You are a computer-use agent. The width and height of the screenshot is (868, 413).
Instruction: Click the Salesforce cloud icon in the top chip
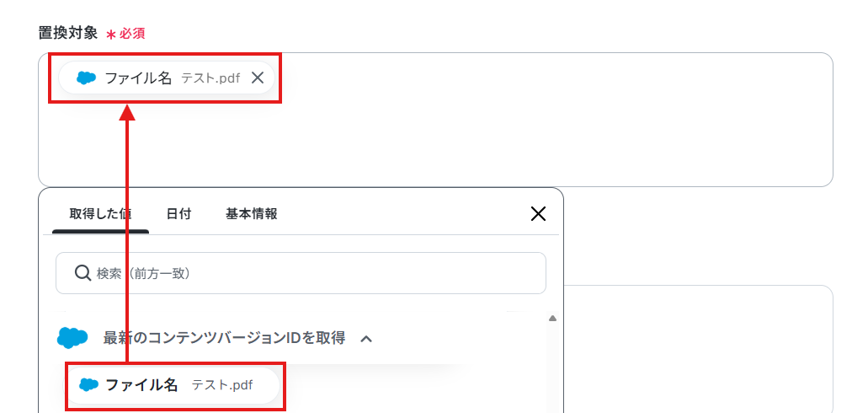click(87, 78)
